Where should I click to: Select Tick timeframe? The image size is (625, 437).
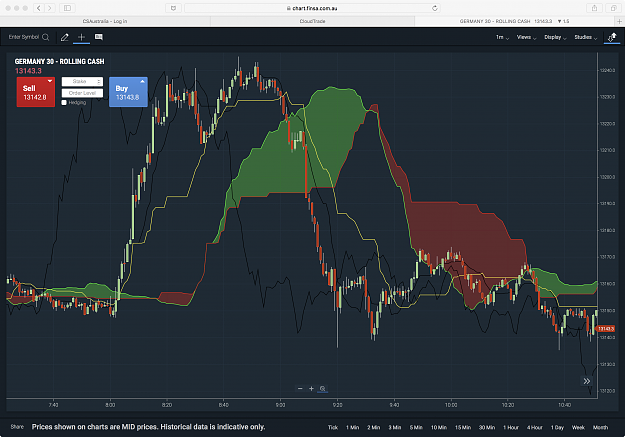point(333,427)
